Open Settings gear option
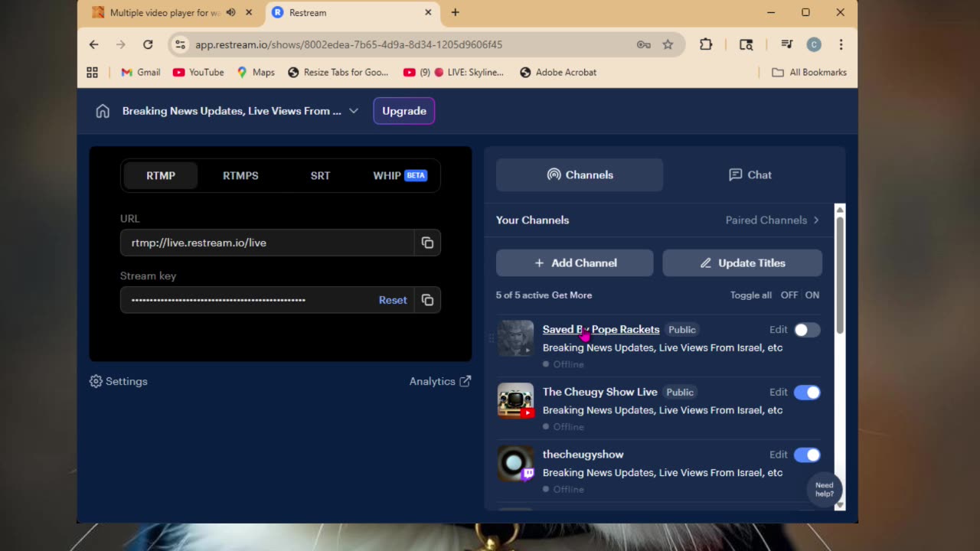This screenshot has width=980, height=551. pos(119,381)
